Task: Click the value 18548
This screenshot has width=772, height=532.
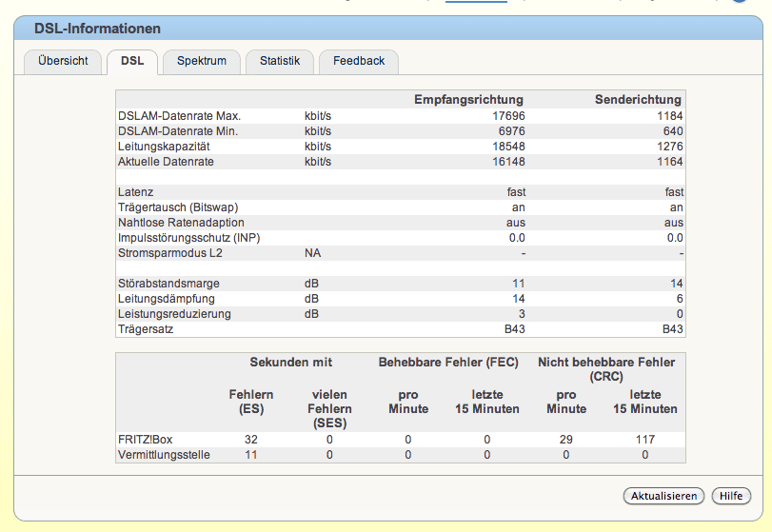Action: point(508,147)
